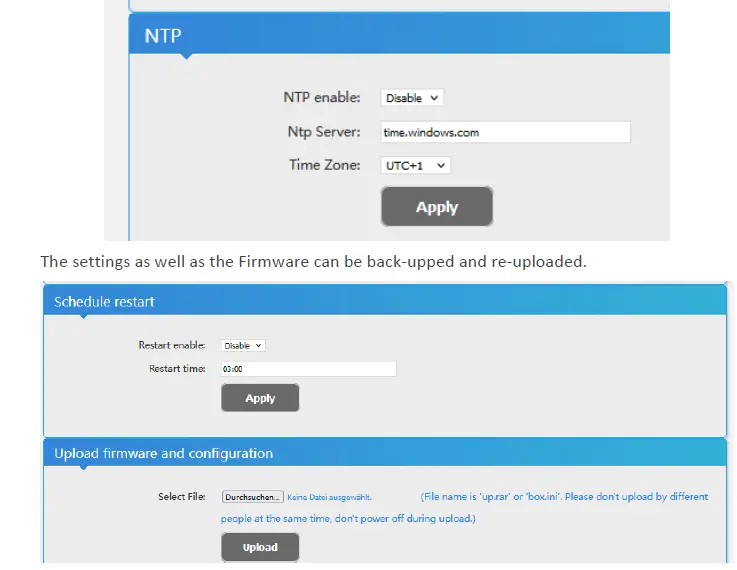Click the Durchsuchen file browse button
The width and height of the screenshot is (737, 570).
(x=253, y=496)
